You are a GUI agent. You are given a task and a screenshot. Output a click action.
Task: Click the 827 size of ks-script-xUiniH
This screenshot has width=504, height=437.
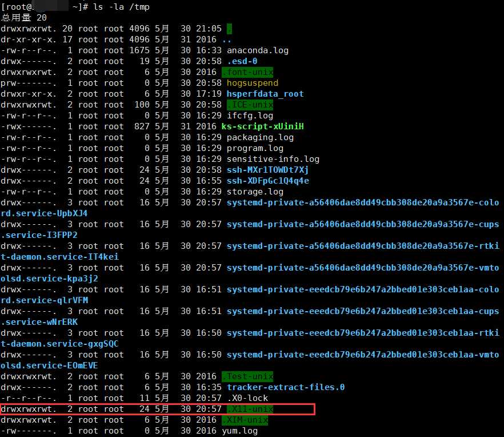(142, 126)
